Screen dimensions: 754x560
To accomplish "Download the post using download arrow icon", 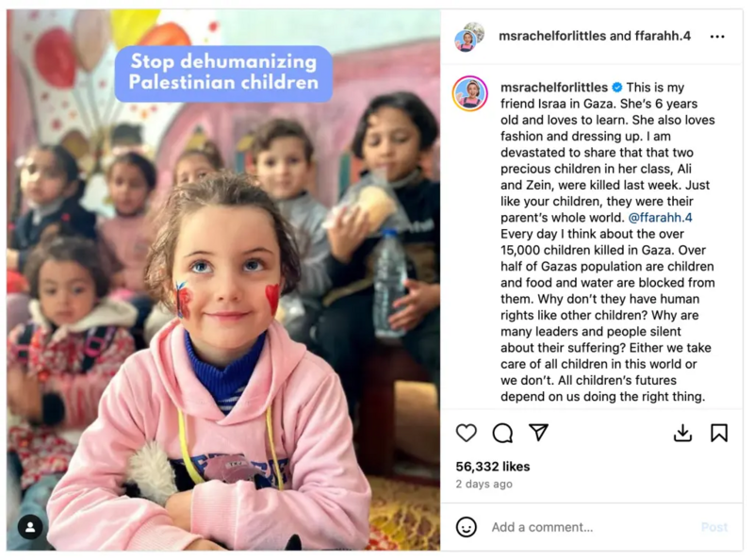I will click(682, 433).
